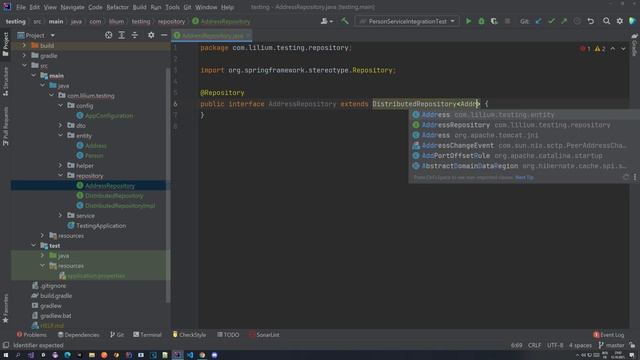This screenshot has width=640, height=360.
Task: Open the Terminal tool window
Action: coord(147,335)
